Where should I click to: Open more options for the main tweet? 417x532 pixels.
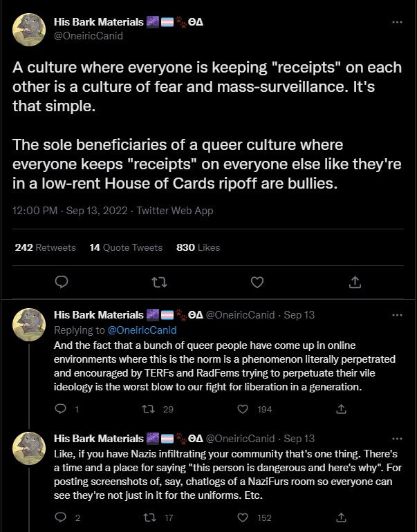coord(397,22)
